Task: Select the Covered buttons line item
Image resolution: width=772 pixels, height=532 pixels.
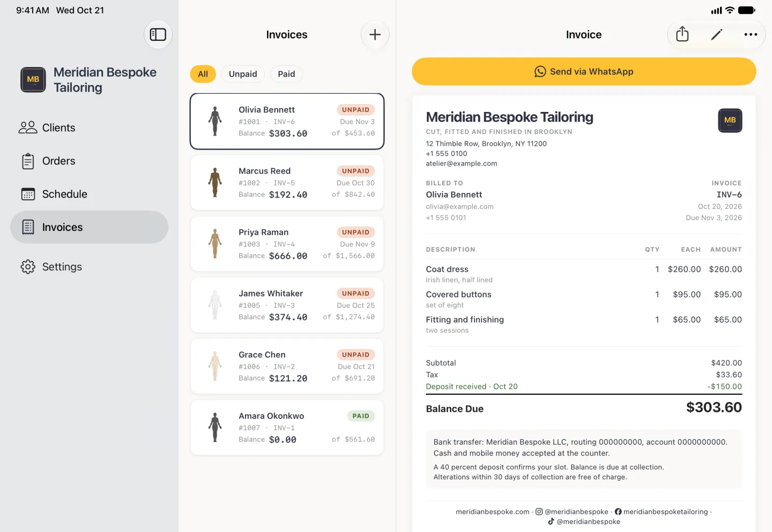Action: [x=584, y=299]
